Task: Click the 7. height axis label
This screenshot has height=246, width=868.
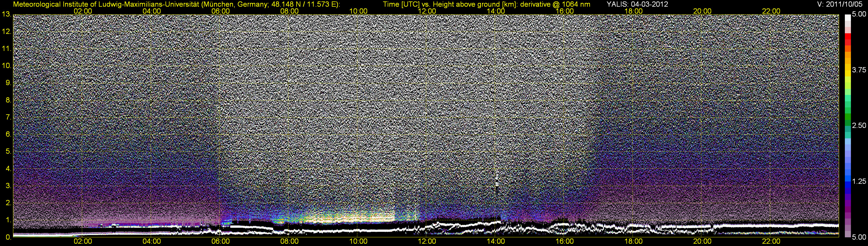Action: click(x=8, y=117)
